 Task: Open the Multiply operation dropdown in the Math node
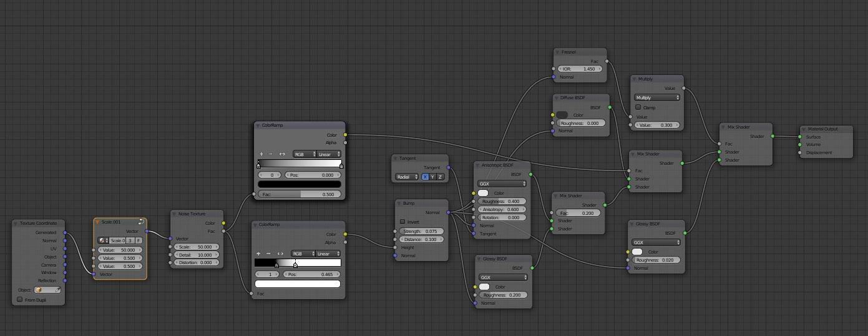[x=657, y=97]
